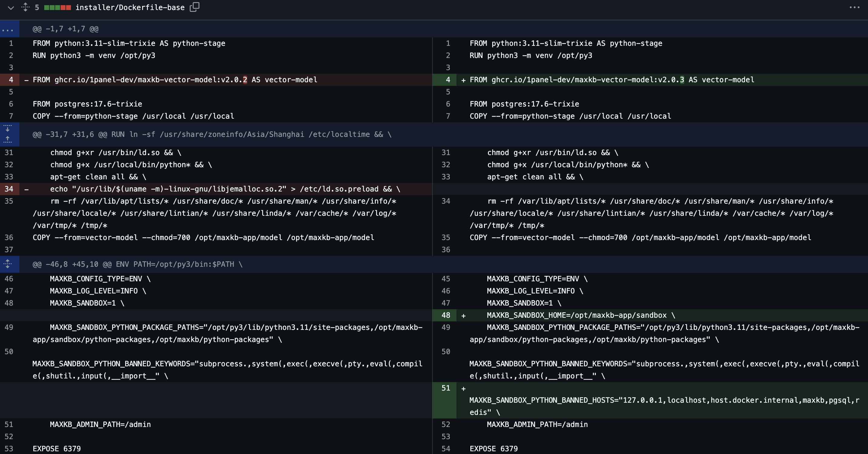Image resolution: width=868 pixels, height=454 pixels.
Task: Select deleted line number 4 on left
Action: [x=11, y=80]
